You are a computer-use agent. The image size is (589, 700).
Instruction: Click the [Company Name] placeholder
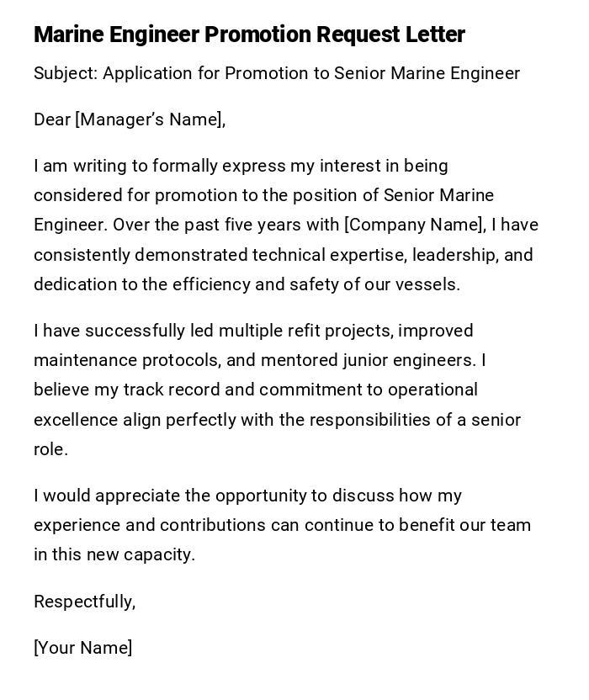[x=414, y=225]
